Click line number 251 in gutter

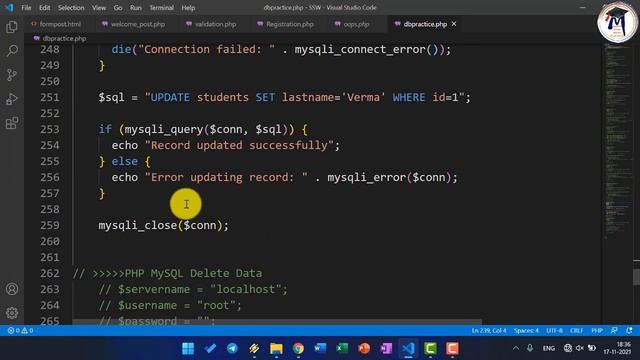pos(50,97)
